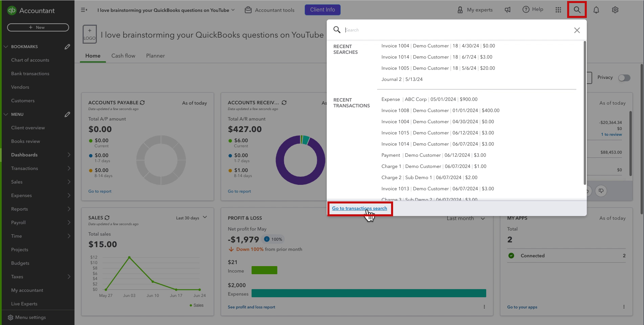
Task: Expand the Time submenu
Action: point(69,236)
